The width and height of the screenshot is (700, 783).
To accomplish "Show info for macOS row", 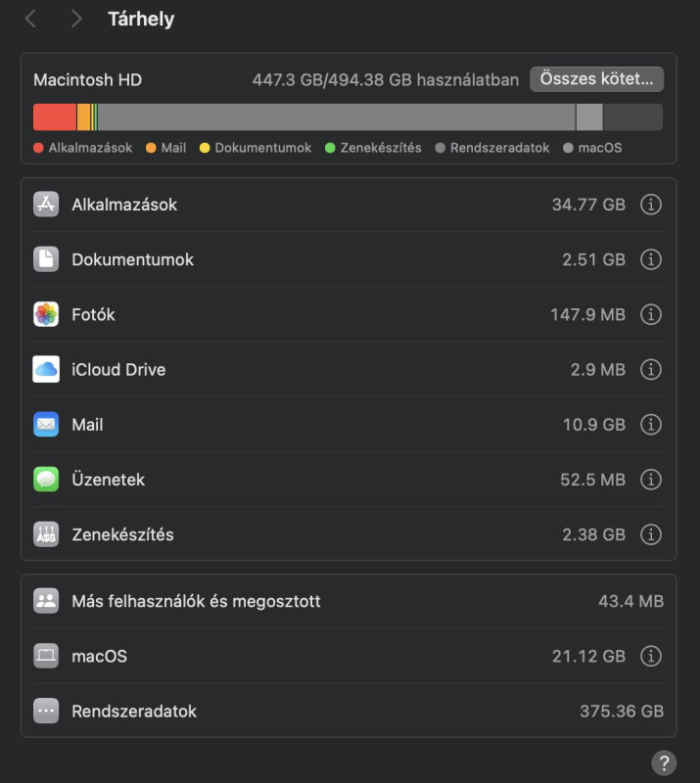I will [x=650, y=656].
